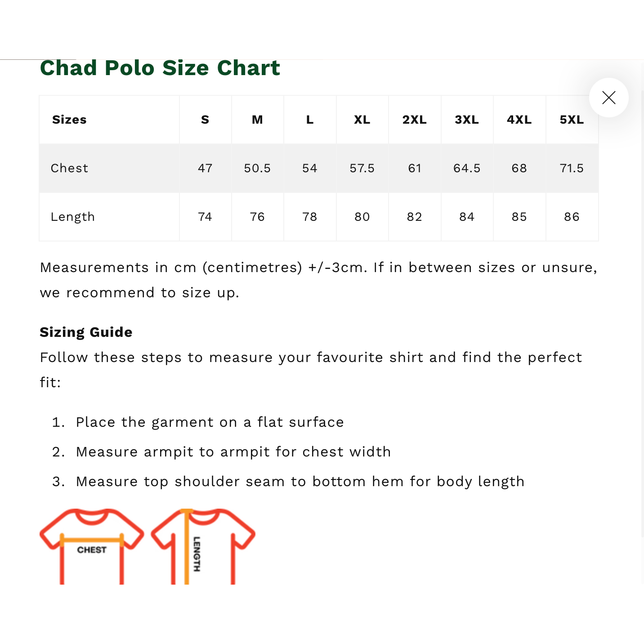
Task: Click the Chad Polo Size Chart title
Action: pos(160,68)
